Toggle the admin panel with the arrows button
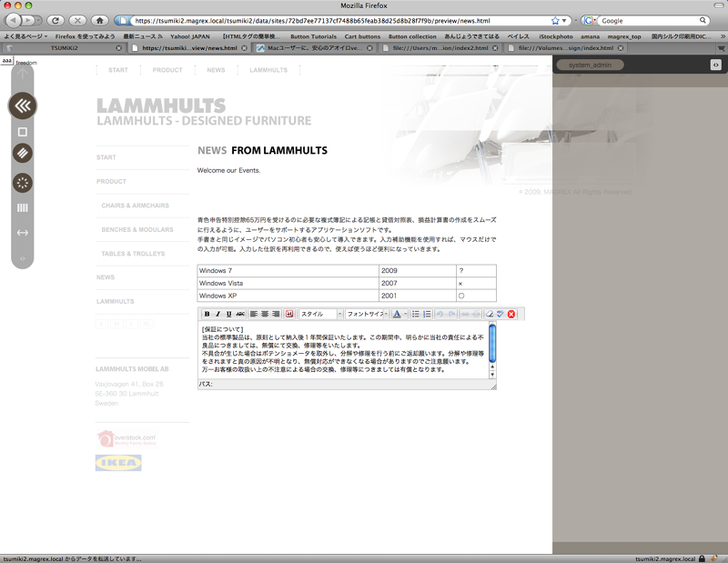728x563 pixels. coord(715,65)
